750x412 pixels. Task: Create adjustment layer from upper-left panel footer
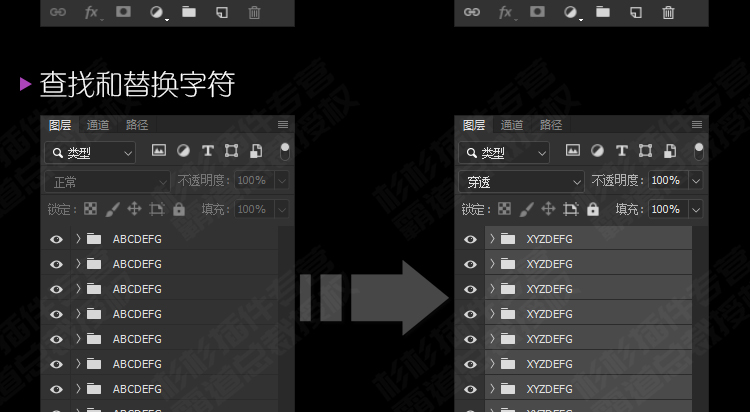(x=157, y=12)
